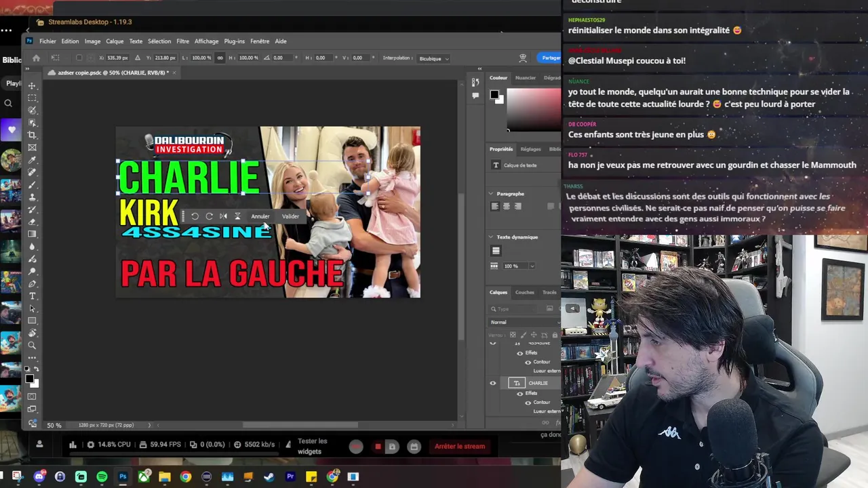
Task: Toggle 4SS4SINE layer Effets eye icon
Action: (x=520, y=352)
